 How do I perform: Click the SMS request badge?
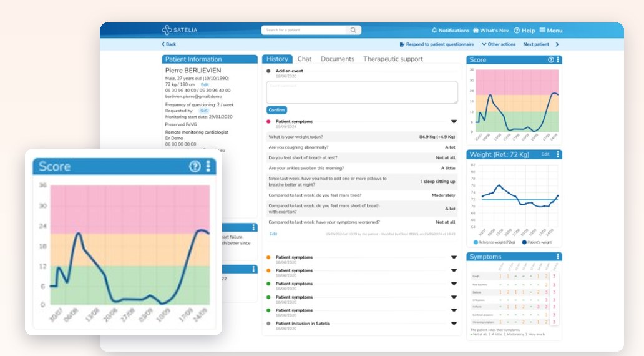pyautogui.click(x=203, y=111)
